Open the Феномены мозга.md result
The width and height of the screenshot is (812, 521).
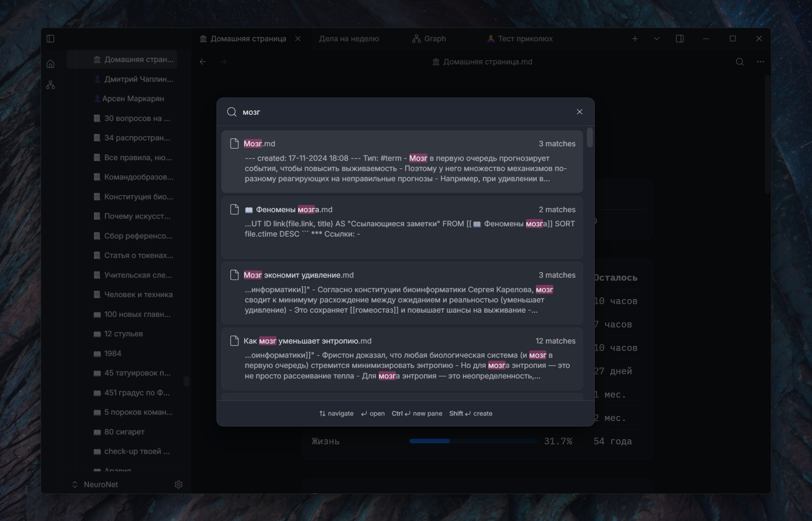point(402,227)
